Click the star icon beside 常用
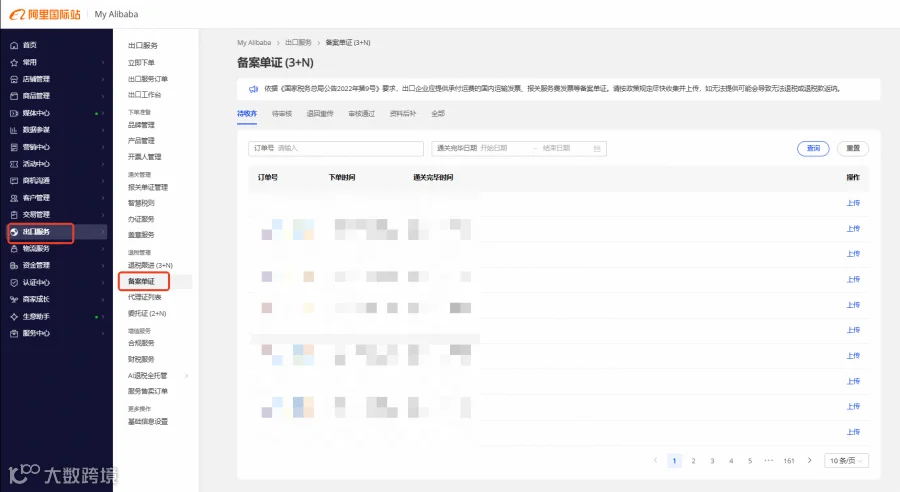 pyautogui.click(x=14, y=63)
